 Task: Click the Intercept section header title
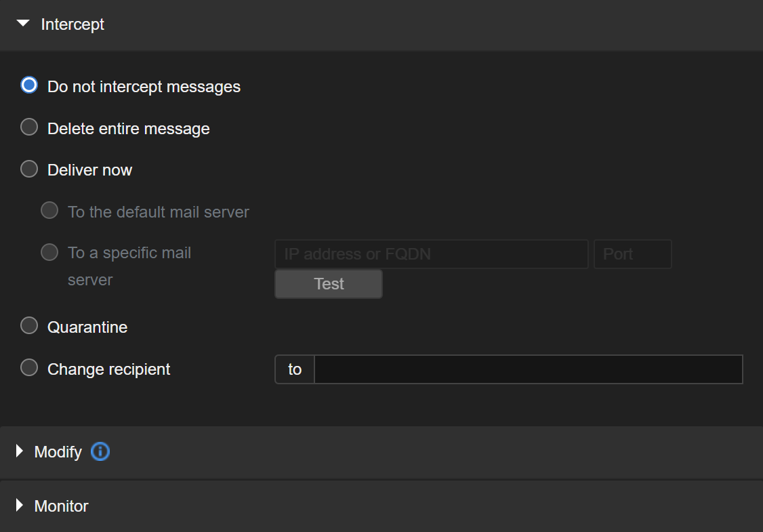(73, 24)
